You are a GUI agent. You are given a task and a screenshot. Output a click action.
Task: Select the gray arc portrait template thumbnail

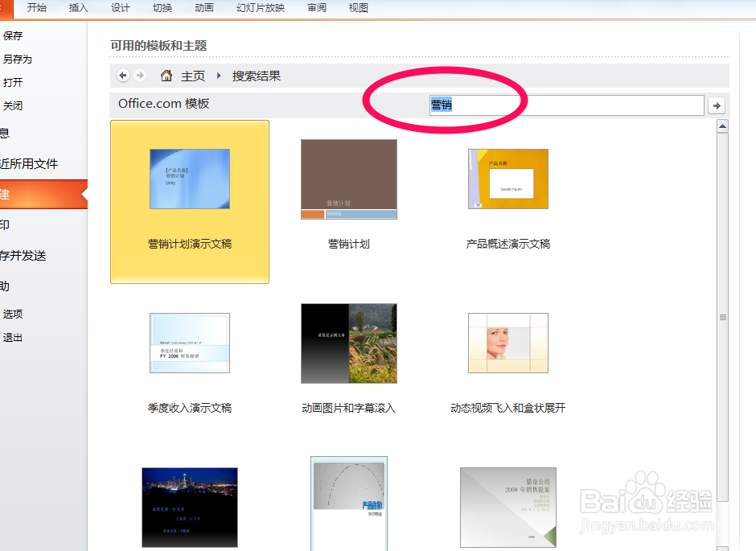pyautogui.click(x=349, y=504)
